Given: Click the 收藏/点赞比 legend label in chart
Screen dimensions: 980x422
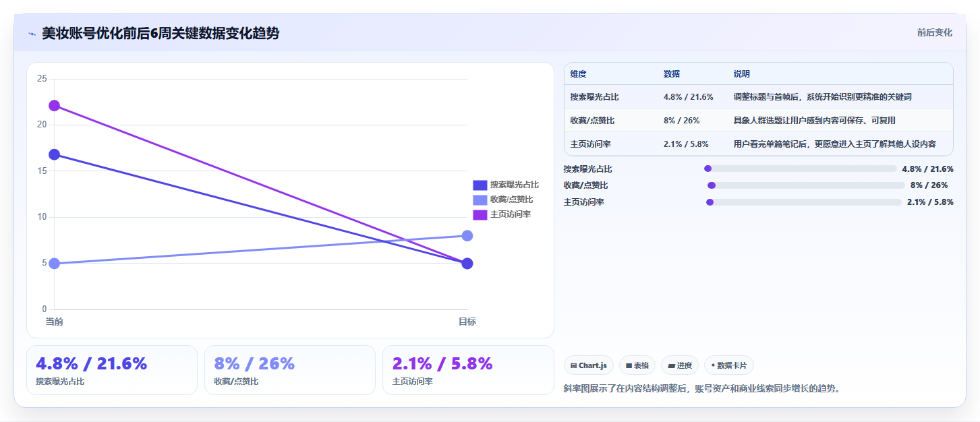Looking at the screenshot, I should click(x=511, y=200).
